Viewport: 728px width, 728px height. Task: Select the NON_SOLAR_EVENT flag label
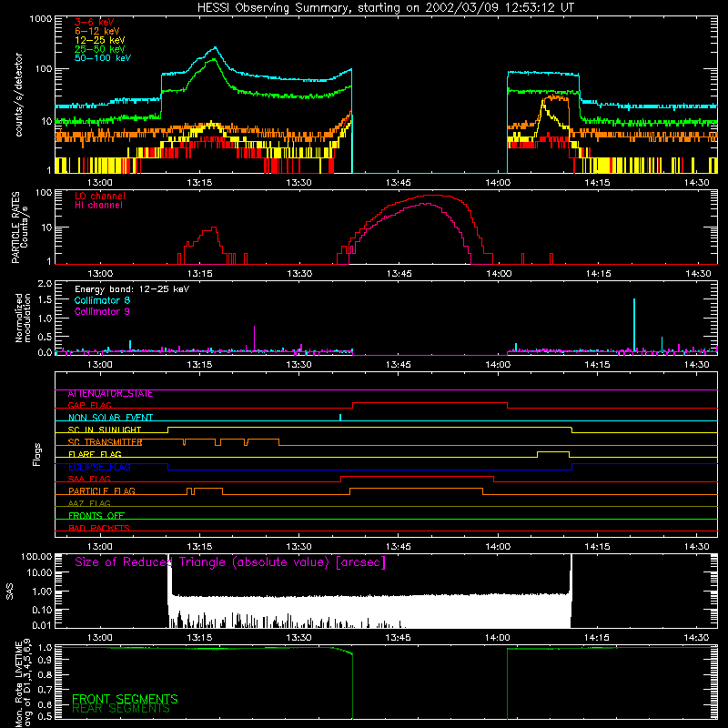click(110, 418)
